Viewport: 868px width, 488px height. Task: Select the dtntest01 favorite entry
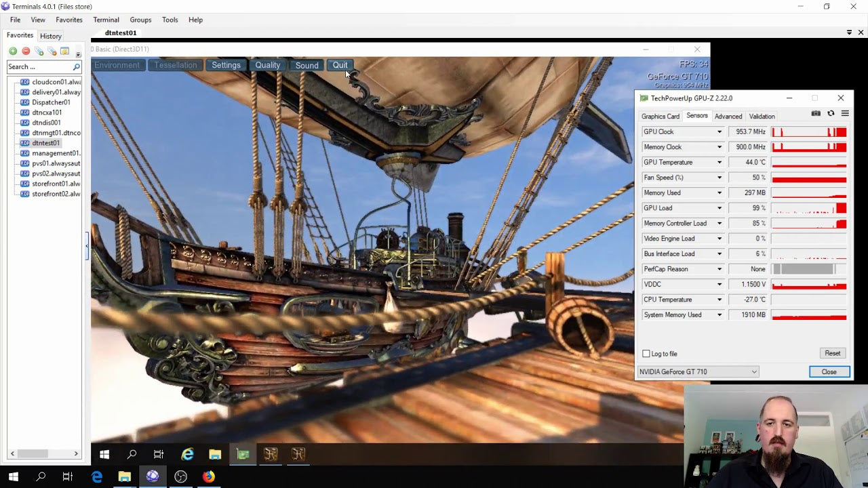(x=46, y=143)
